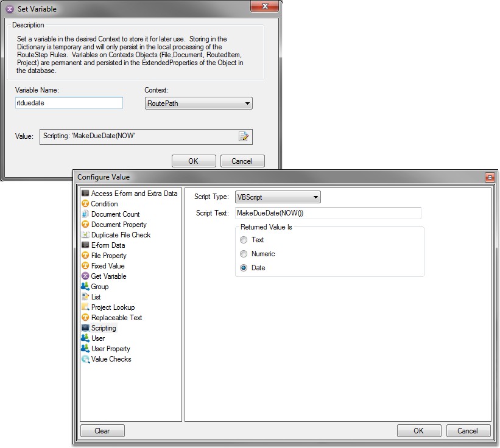Choose Numeric as returned value
Screen dimensions: 500x448
pyautogui.click(x=244, y=254)
